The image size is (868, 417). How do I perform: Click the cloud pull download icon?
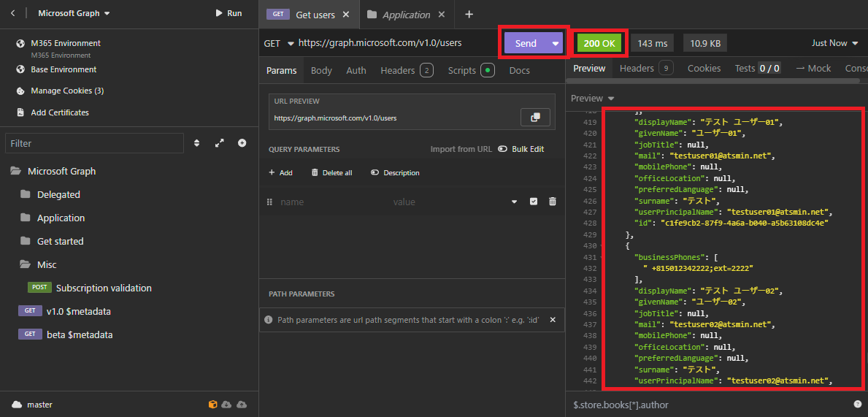[226, 405]
